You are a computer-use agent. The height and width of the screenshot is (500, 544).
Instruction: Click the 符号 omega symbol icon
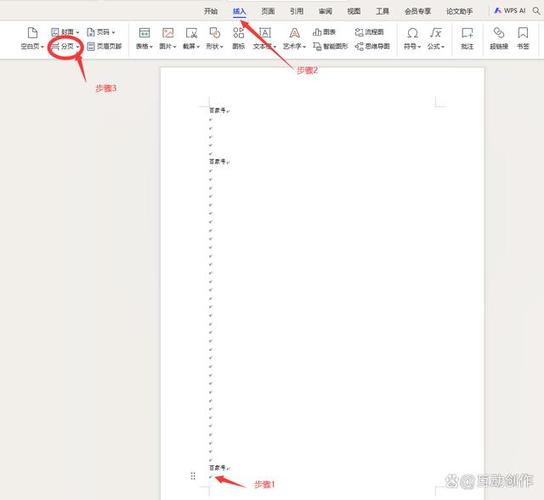pyautogui.click(x=412, y=33)
